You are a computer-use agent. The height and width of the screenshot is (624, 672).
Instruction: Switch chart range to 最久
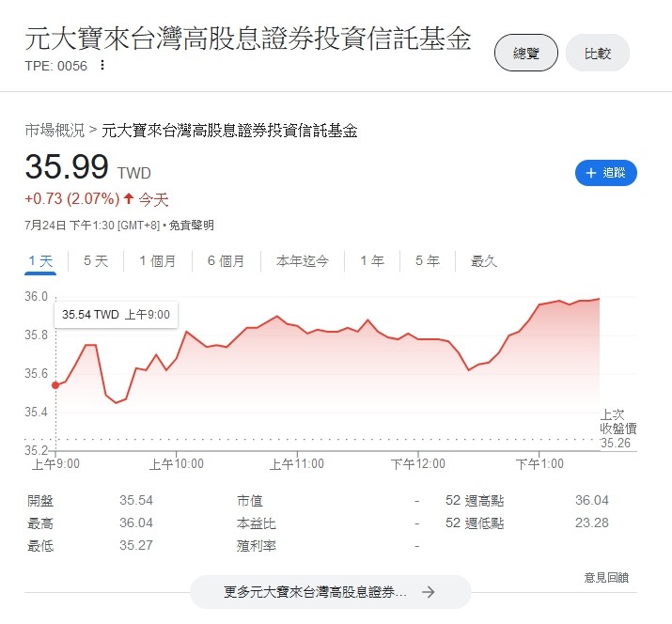pos(483,260)
